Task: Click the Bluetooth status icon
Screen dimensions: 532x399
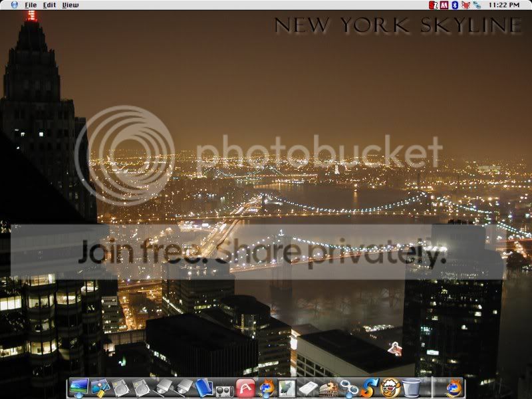Action: tap(455, 5)
